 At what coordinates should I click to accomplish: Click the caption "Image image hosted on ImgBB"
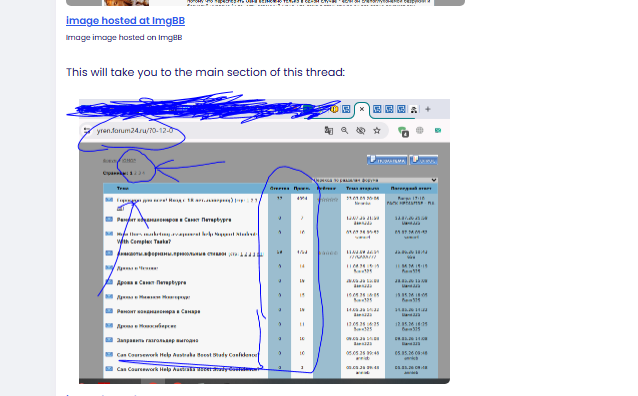point(124,37)
